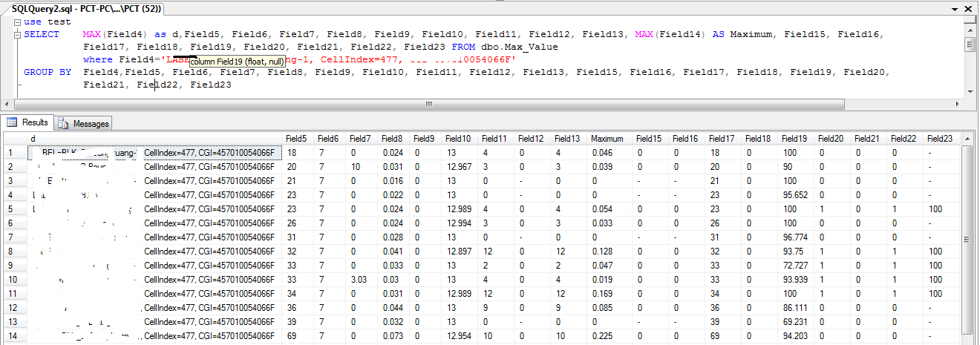The image size is (980, 345).
Task: Select row number 7 header
Action: [x=15, y=237]
